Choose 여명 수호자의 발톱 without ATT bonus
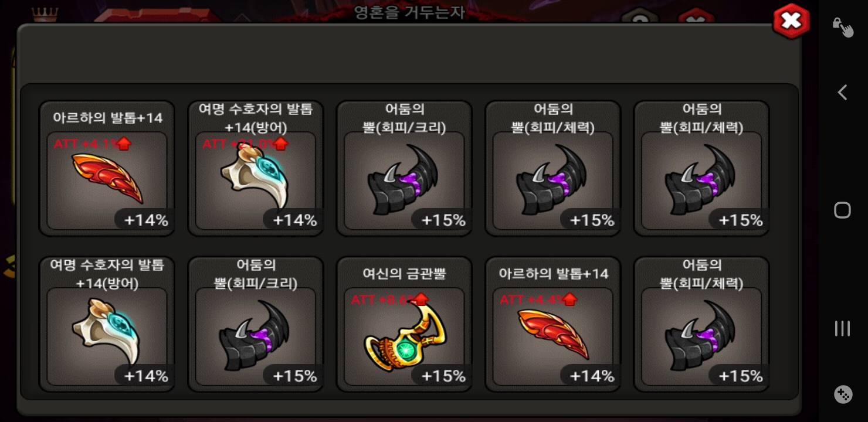Viewport: 868px width, 422px height. (x=107, y=325)
